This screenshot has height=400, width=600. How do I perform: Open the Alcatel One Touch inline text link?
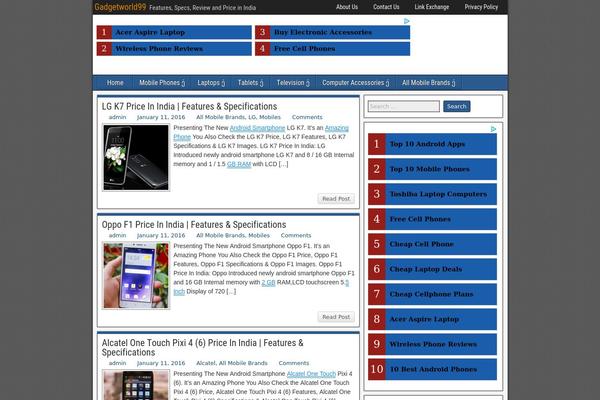[311, 374]
